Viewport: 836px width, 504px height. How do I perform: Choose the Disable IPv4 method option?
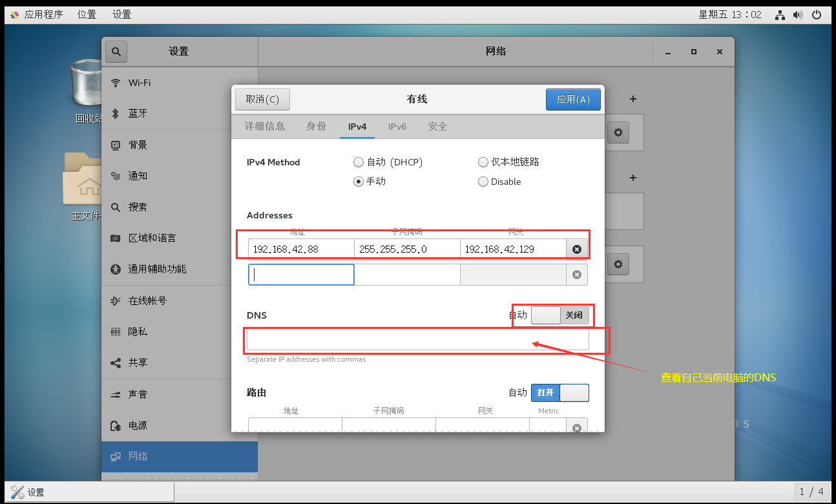click(499, 182)
